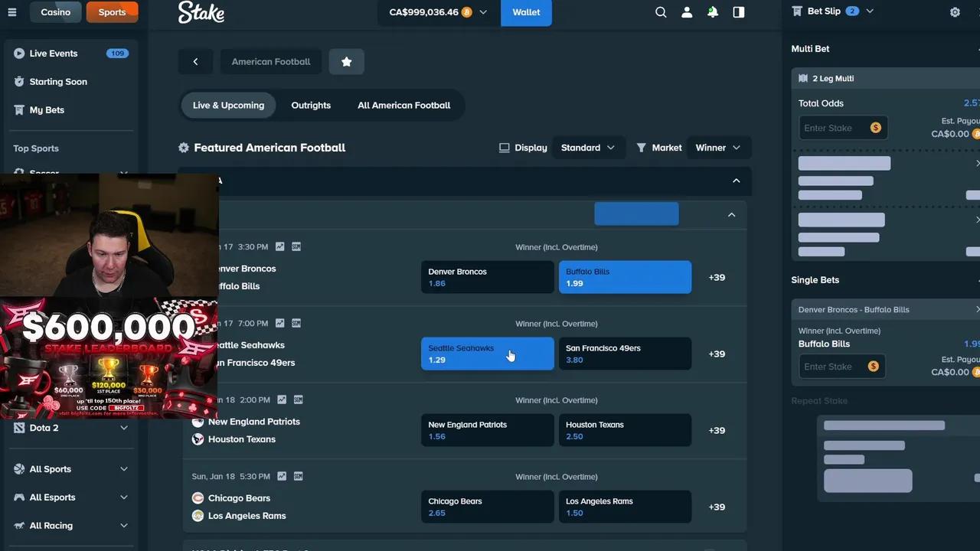The width and height of the screenshot is (980, 551).
Task: Click the back arrow button
Action: [195, 62]
